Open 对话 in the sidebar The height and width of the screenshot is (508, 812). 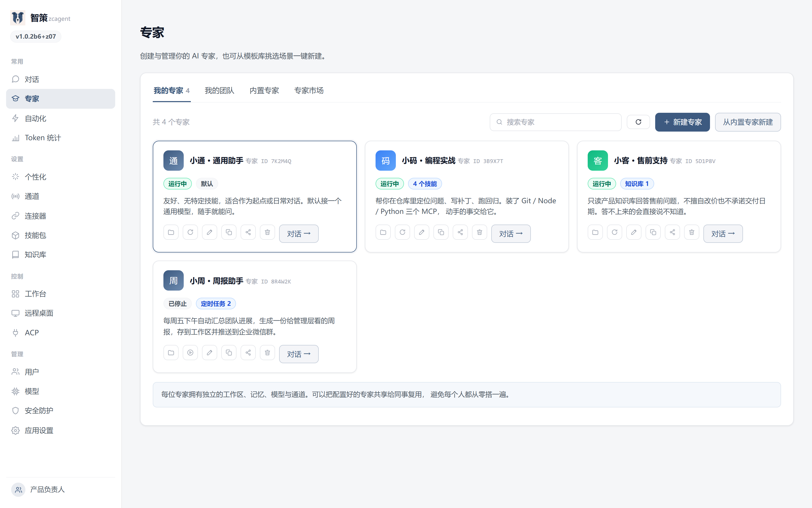click(x=60, y=79)
